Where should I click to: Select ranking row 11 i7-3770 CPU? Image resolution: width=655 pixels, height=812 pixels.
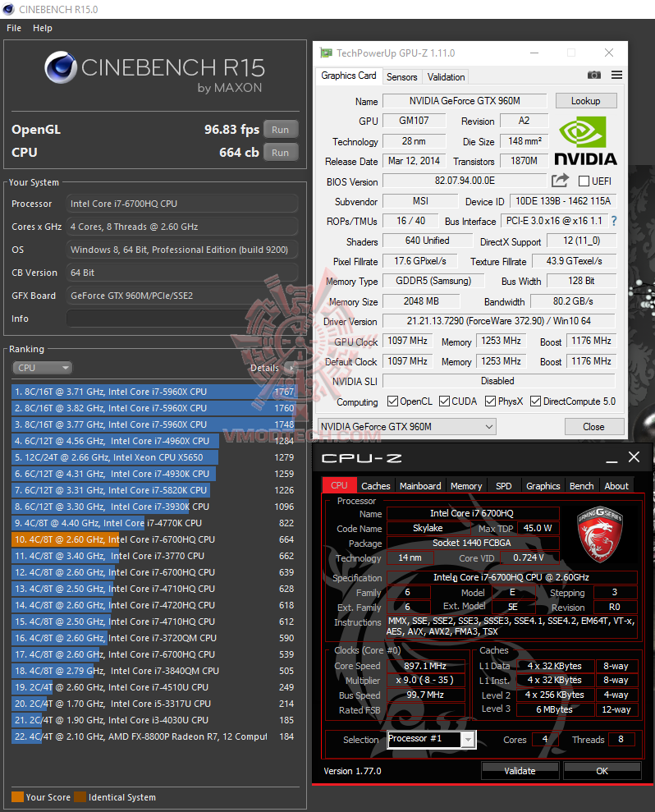tap(153, 556)
